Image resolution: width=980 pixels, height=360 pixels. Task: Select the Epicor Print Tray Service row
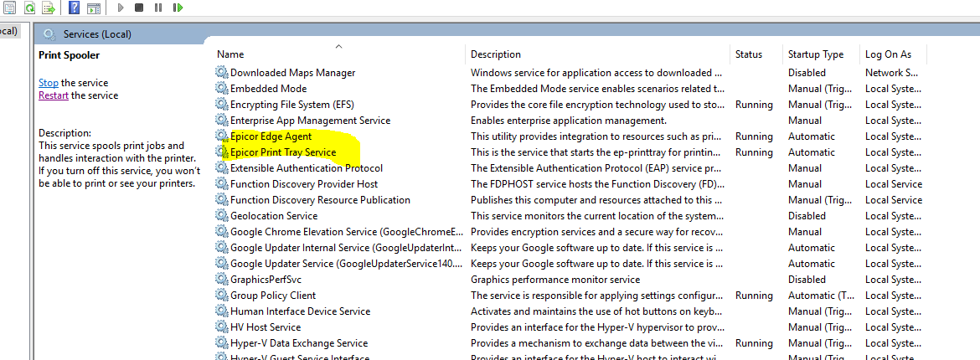[x=283, y=152]
